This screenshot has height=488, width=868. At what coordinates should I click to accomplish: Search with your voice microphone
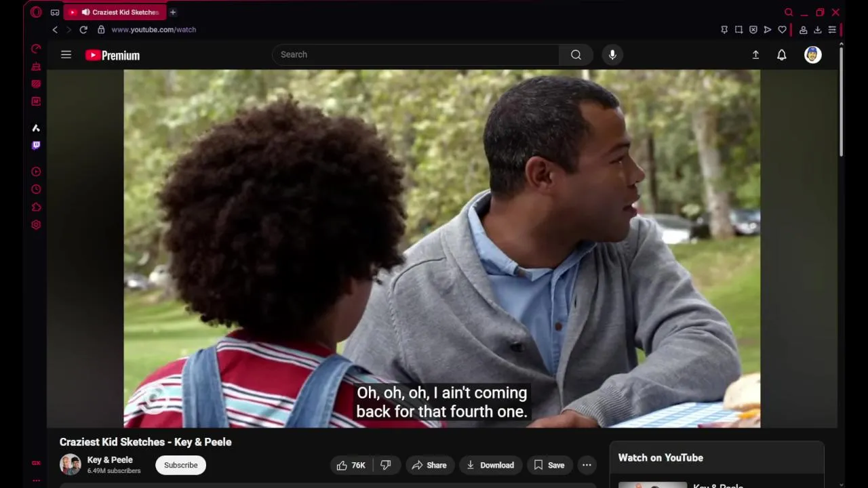tap(612, 54)
